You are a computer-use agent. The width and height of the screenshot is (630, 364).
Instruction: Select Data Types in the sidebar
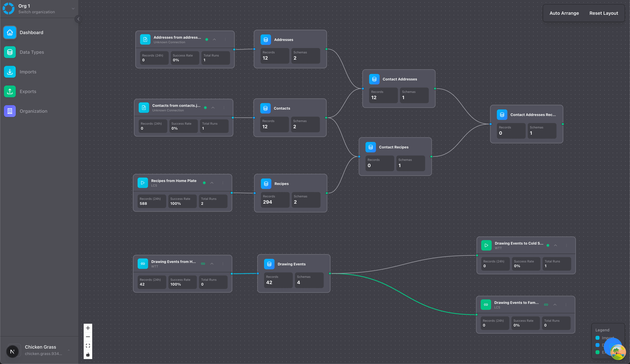[x=32, y=52]
